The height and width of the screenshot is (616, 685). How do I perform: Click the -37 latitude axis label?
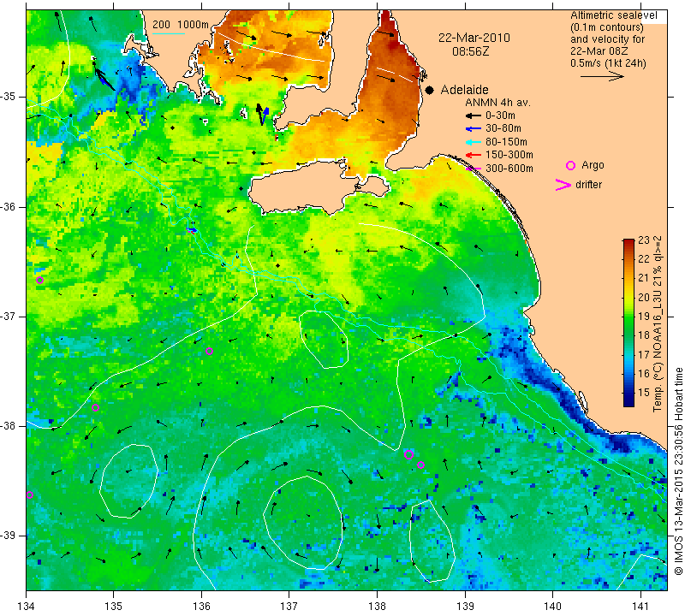[9, 316]
